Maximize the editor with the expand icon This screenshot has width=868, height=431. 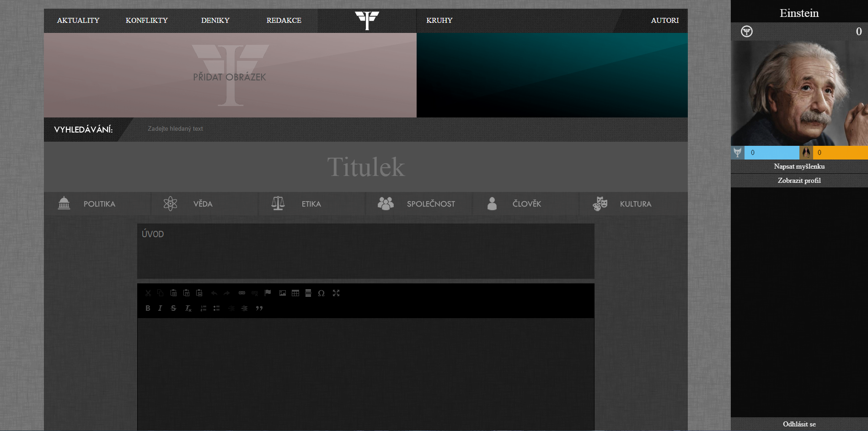[336, 293]
